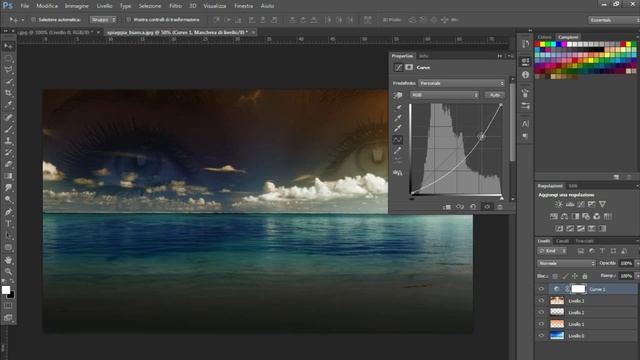Viewport: 640px width, 360px height.
Task: Select the Eraser tool
Action: coord(8,164)
